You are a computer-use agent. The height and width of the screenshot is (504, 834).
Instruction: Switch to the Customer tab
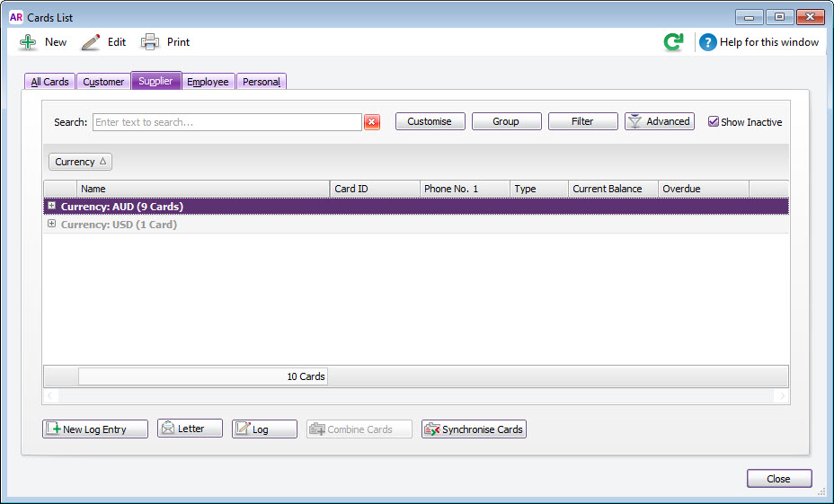[103, 82]
